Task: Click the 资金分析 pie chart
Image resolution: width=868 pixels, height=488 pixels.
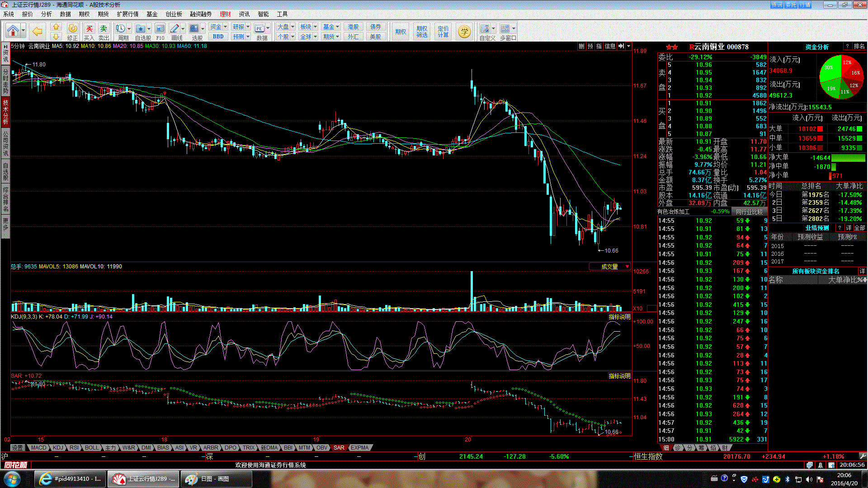Action: click(x=841, y=77)
